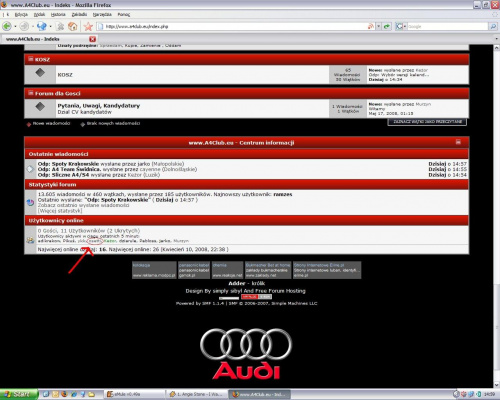Click the Back navigation arrow
Image resolution: width=500 pixels, height=400 pixels.
(x=7, y=26)
